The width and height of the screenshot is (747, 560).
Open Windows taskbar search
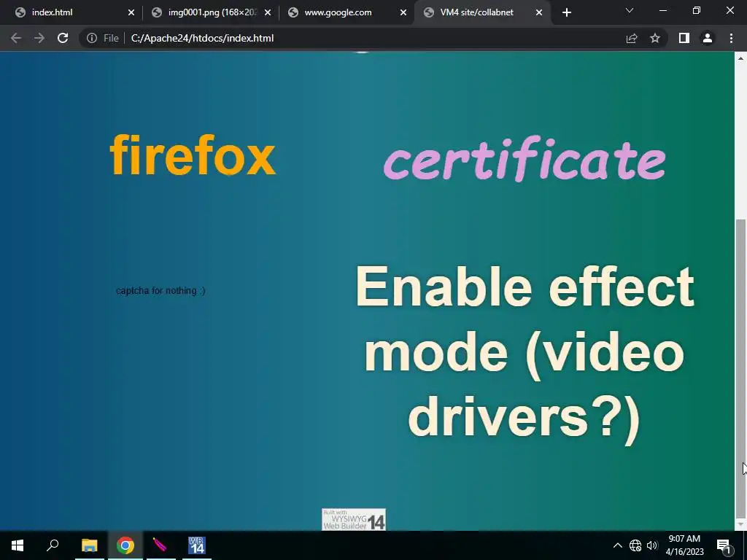click(x=53, y=545)
